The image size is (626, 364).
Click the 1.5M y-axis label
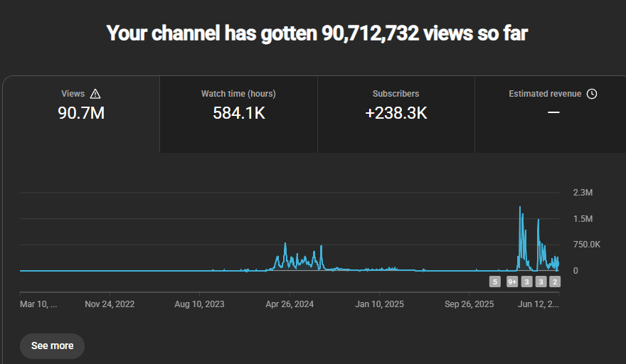(583, 219)
